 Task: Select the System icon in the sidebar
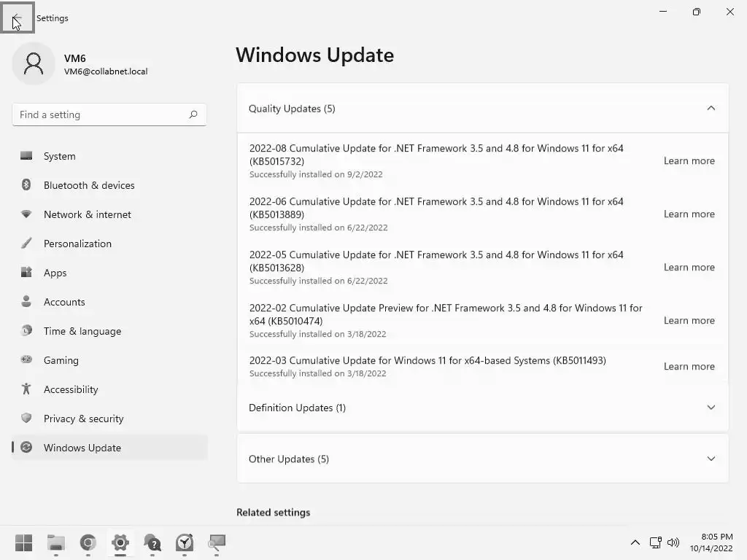click(26, 156)
